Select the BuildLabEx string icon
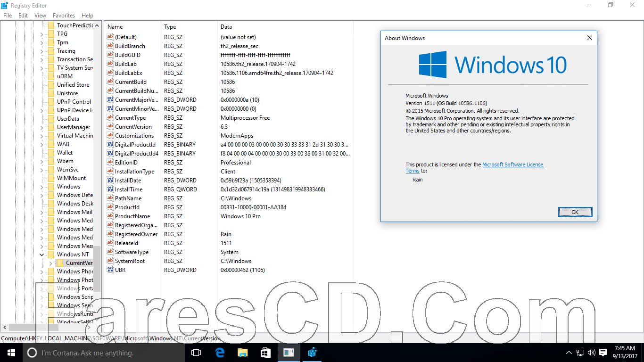644x362 pixels. click(110, 73)
